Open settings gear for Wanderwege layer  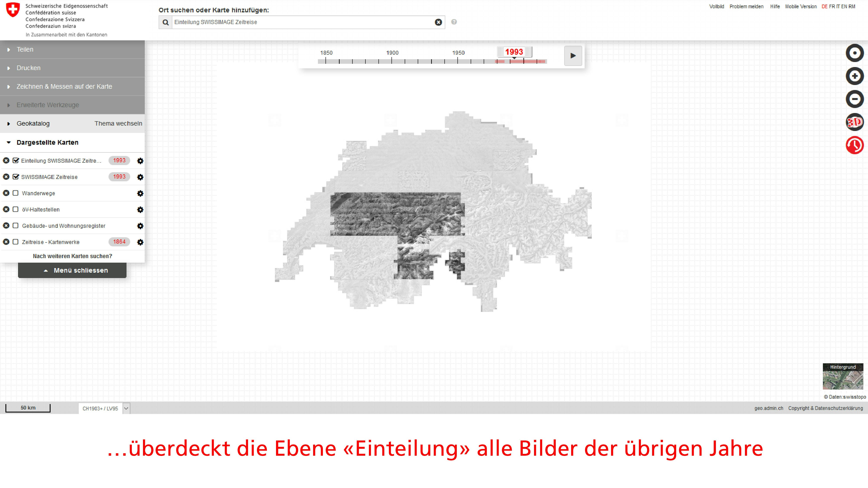tap(140, 193)
